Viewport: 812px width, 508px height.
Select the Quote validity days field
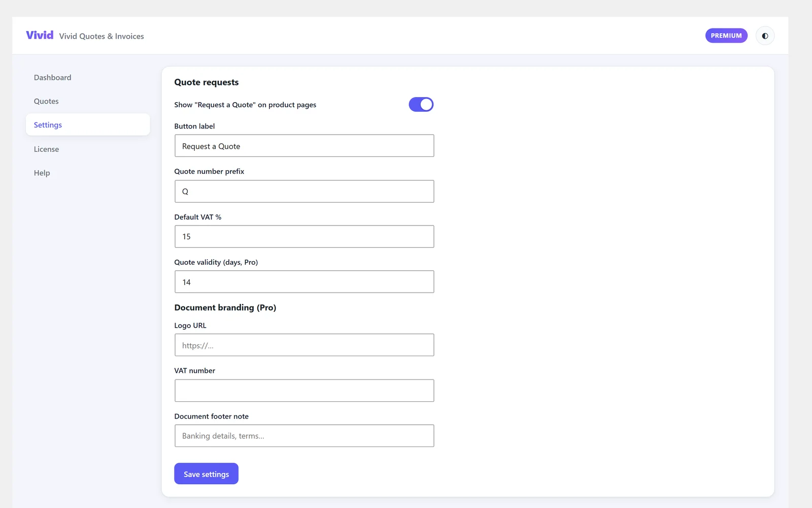pyautogui.click(x=304, y=282)
